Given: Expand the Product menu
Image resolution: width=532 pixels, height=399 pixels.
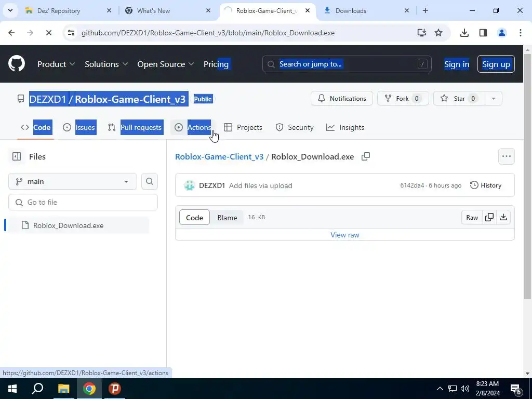Looking at the screenshot, I should click(x=56, y=64).
